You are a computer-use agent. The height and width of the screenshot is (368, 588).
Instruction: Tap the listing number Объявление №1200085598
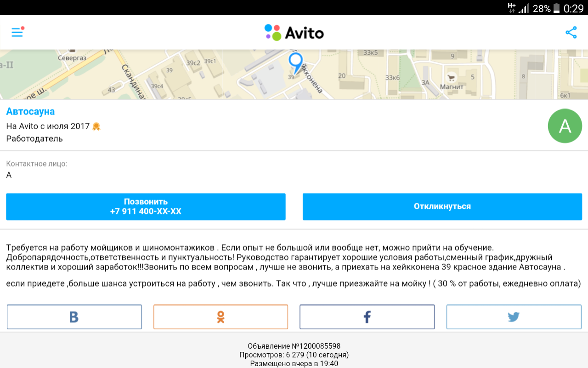[x=294, y=346]
